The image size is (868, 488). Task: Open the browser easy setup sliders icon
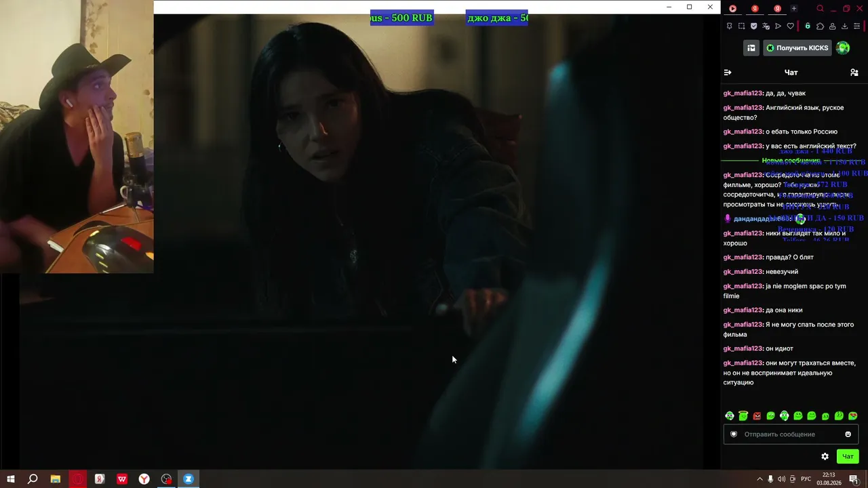(856, 26)
